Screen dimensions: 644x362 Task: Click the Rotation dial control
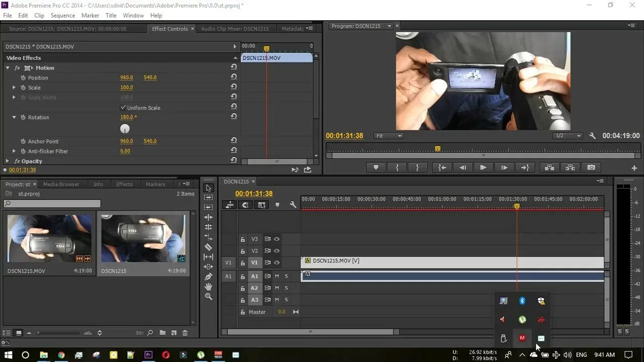point(125,129)
